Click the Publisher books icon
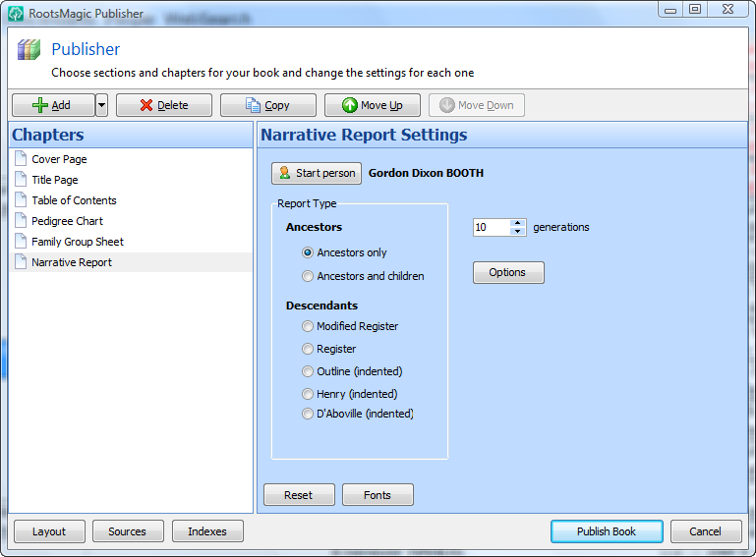 (29, 50)
